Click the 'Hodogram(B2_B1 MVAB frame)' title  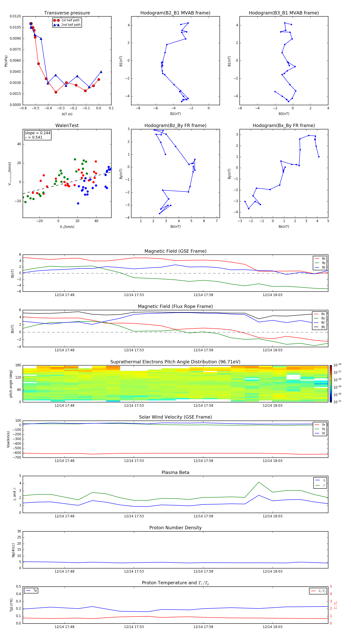[175, 13]
